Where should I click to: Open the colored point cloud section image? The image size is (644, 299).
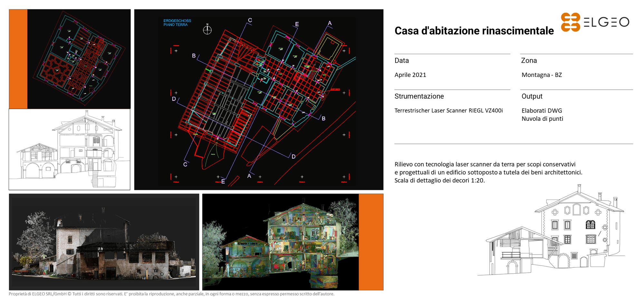280,242
